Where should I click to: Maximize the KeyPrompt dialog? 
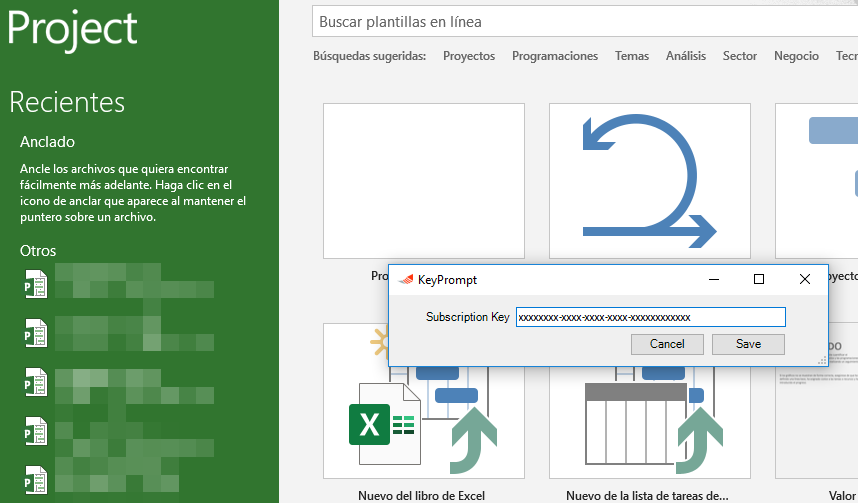click(x=758, y=280)
